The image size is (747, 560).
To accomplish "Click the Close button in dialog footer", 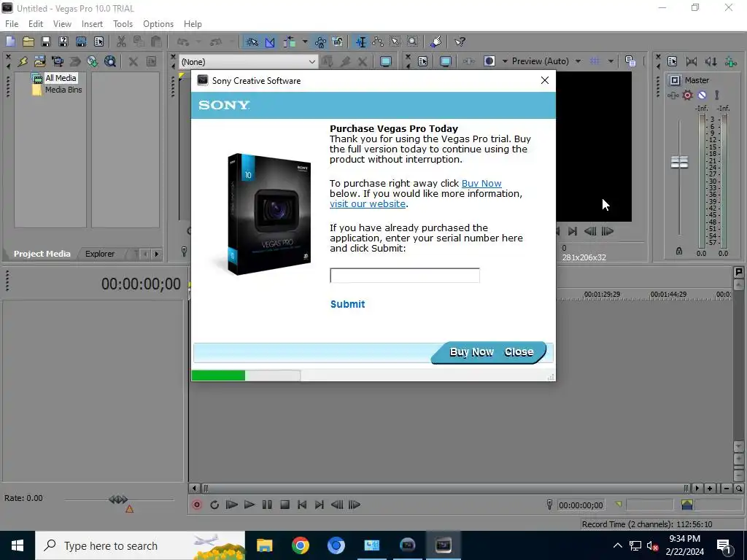I will (x=519, y=352).
